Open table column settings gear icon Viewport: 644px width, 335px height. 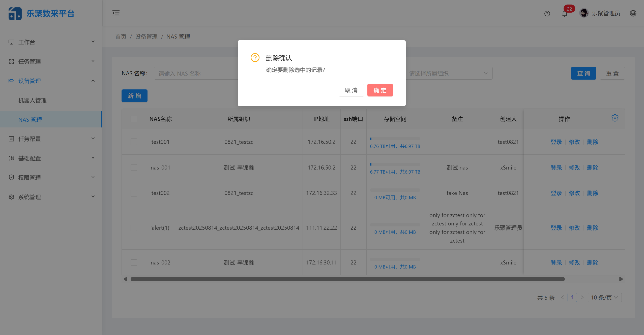pos(615,118)
